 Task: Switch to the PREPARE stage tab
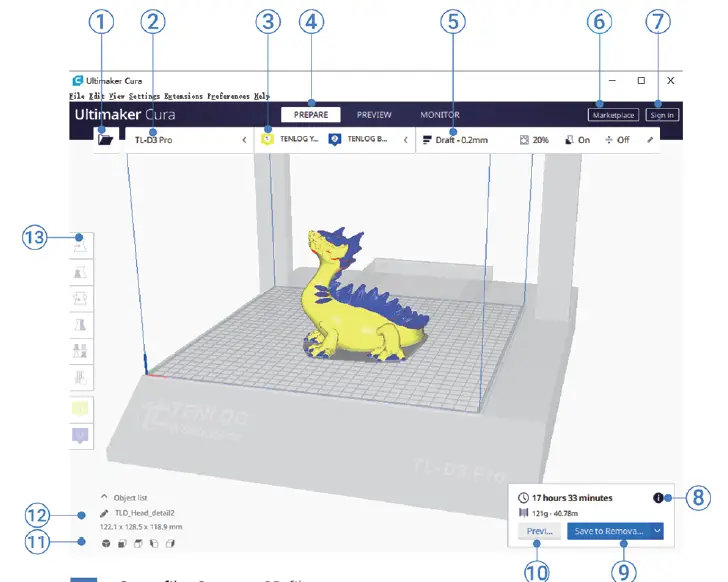311,115
